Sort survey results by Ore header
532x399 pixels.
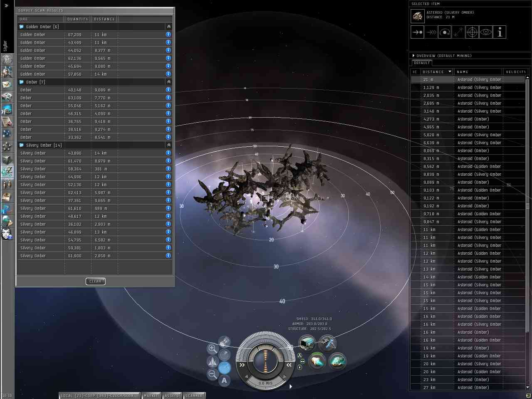click(41, 19)
